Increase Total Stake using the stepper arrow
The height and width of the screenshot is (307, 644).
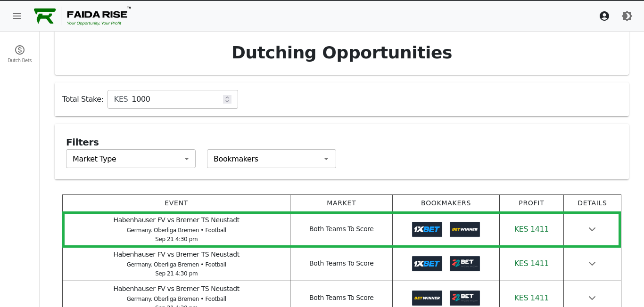[x=227, y=97]
